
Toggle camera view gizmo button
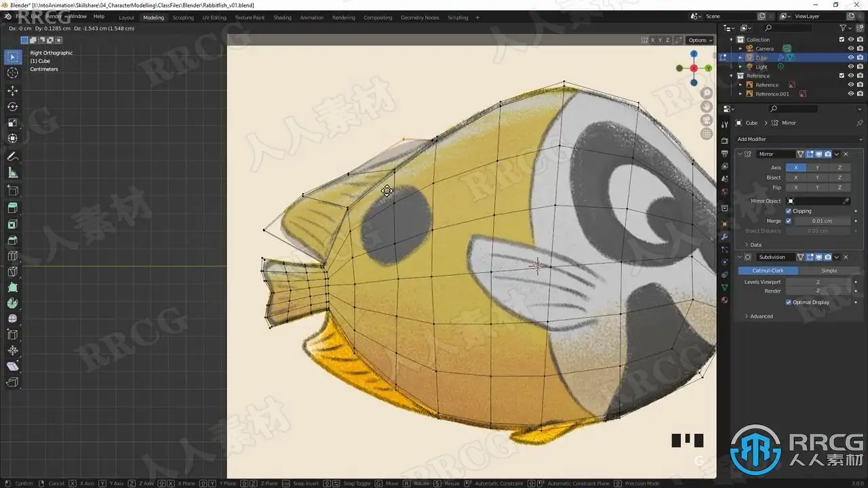(x=707, y=120)
